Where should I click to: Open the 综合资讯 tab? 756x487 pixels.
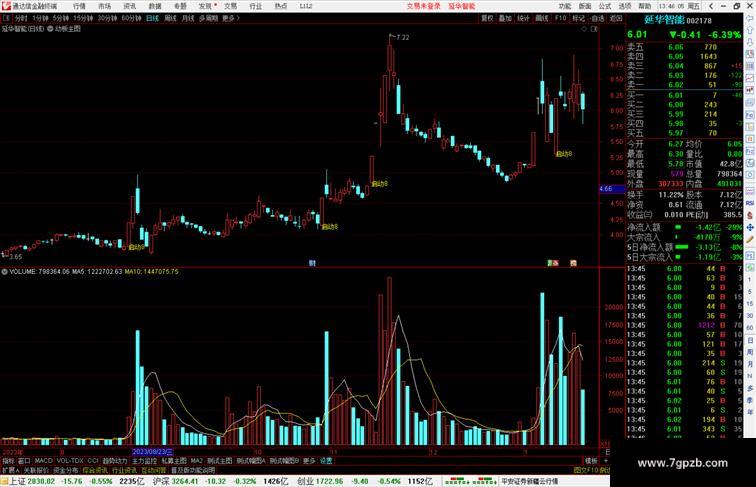(x=95, y=470)
